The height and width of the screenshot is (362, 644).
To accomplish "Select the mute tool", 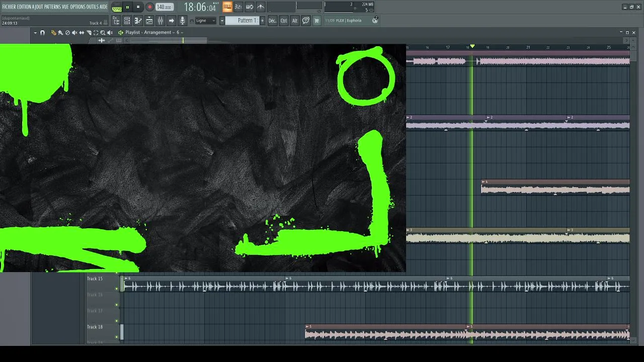I will click(74, 33).
